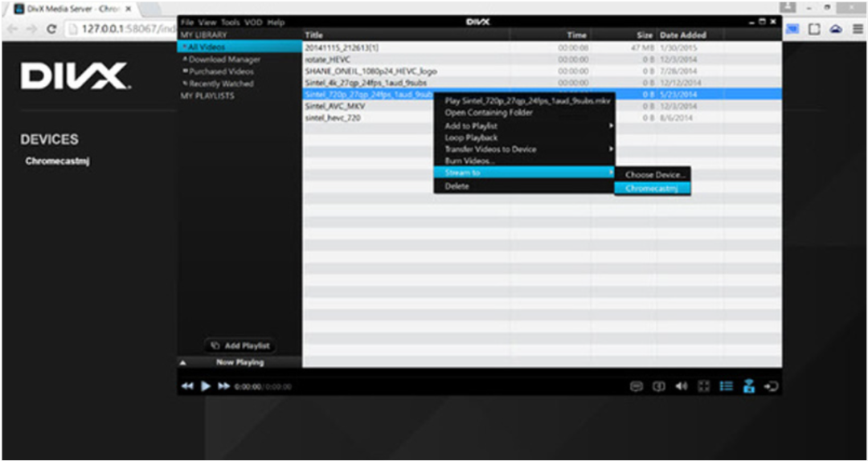Click the fast forward button
The height and width of the screenshot is (461, 868).
[223, 386]
